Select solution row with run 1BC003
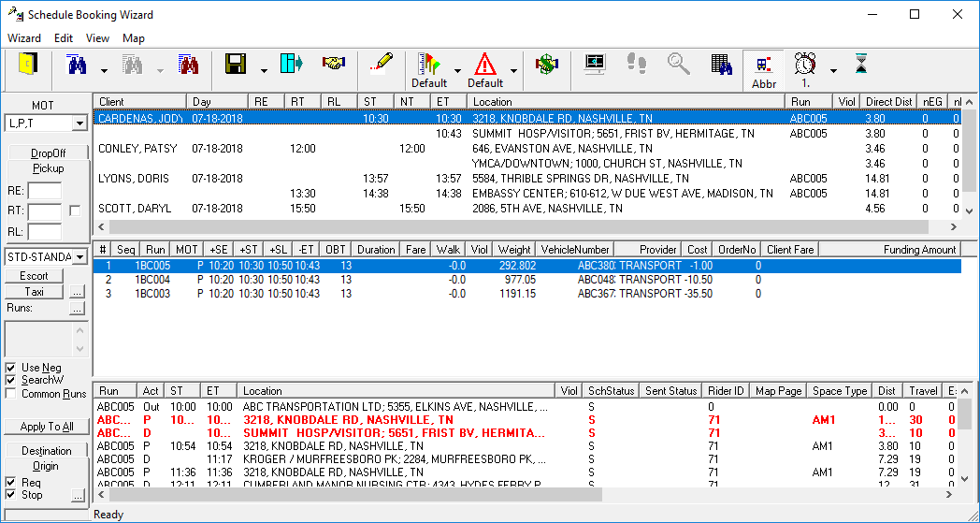980x523 pixels. pos(526,294)
